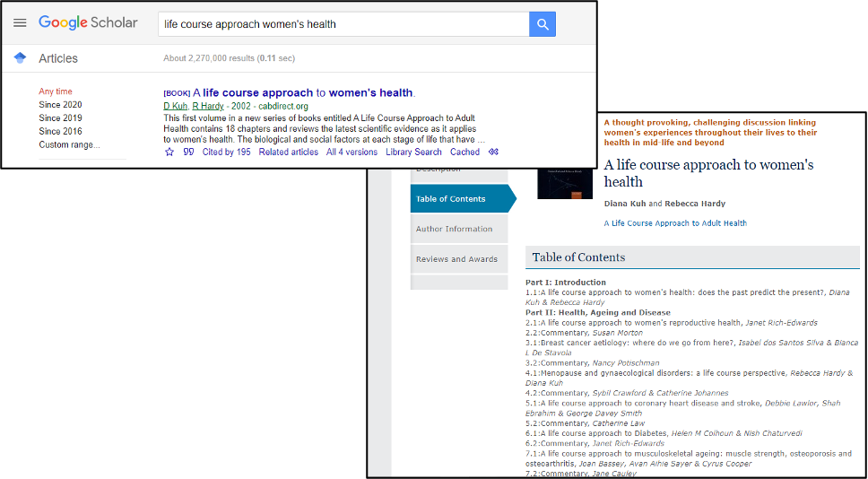Filter results Since 2020
The height and width of the screenshot is (479, 868).
(x=60, y=105)
